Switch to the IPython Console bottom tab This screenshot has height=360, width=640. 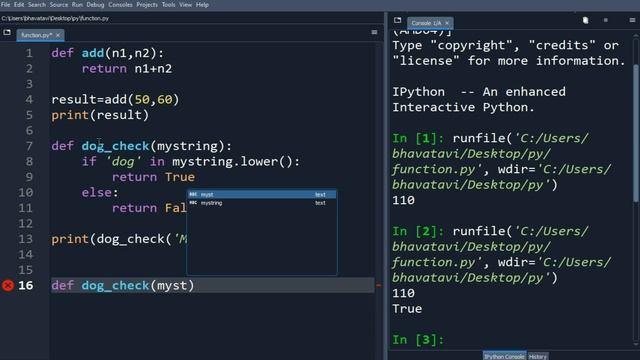(x=504, y=356)
